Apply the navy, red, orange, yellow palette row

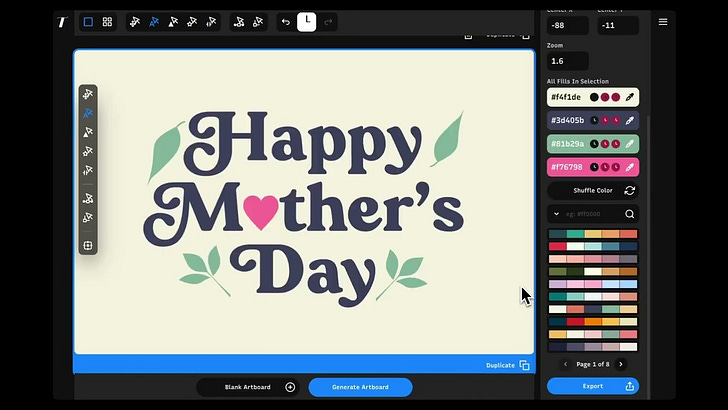(593, 322)
